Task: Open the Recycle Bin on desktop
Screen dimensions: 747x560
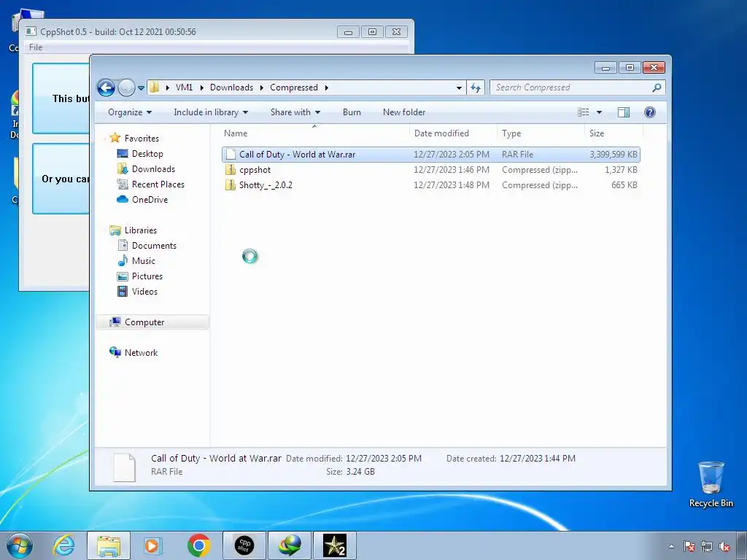Action: pyautogui.click(x=711, y=484)
